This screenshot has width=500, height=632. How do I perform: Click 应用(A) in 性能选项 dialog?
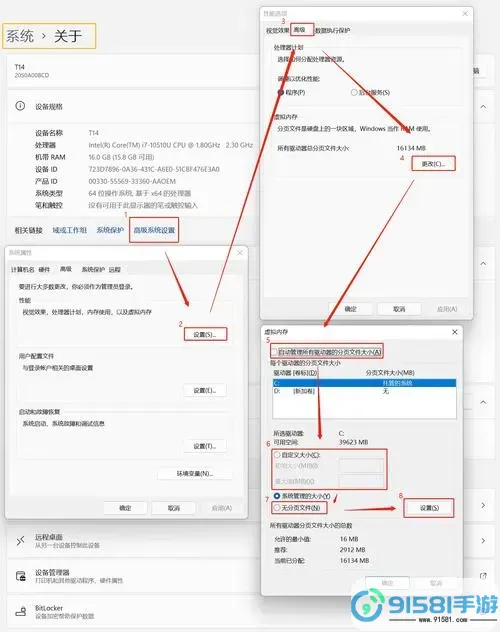click(447, 309)
